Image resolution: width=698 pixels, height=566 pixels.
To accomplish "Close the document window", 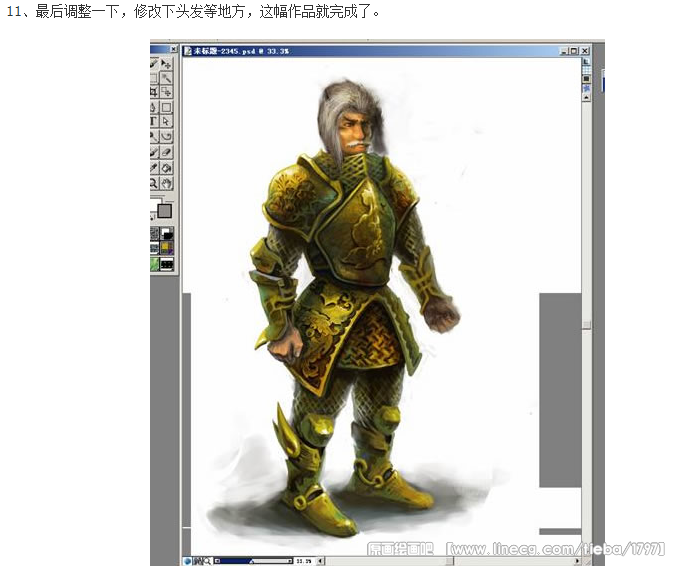I will [585, 51].
